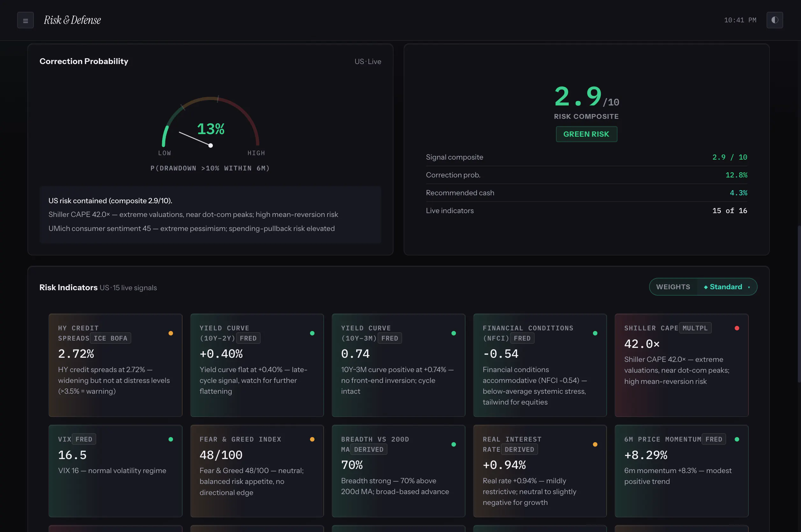The image size is (801, 532).
Task: Click the DERIVED tag on Breadth vs 200D MA
Action: (x=369, y=449)
